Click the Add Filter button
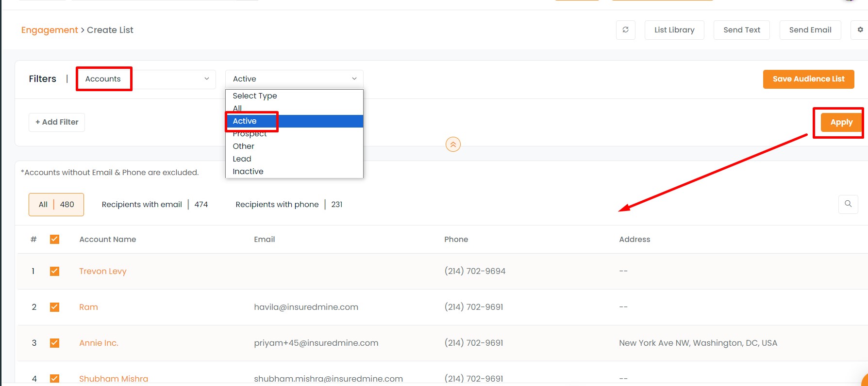Viewport: 868px width, 386px height. (x=57, y=122)
